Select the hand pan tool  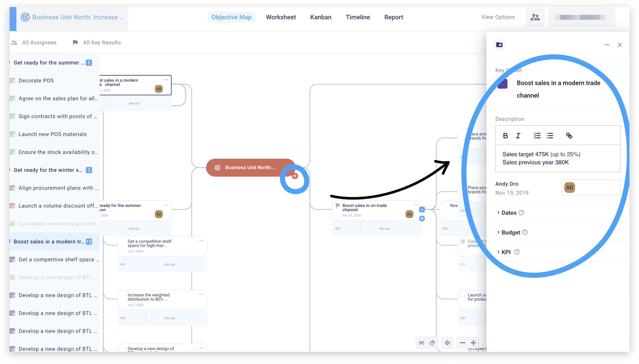click(432, 343)
